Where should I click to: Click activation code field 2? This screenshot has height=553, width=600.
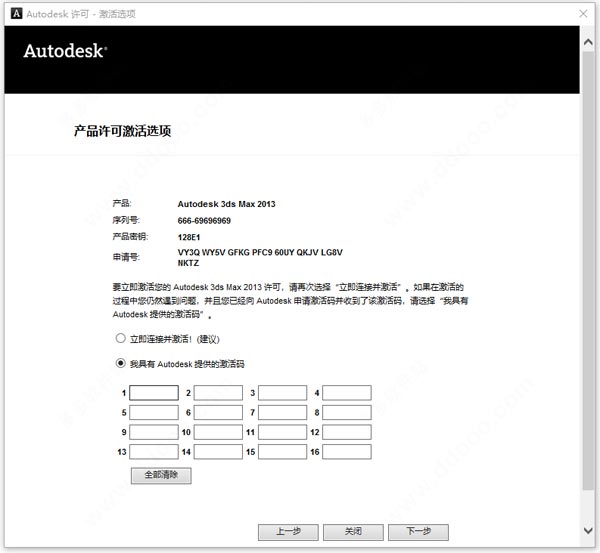pos(218,393)
